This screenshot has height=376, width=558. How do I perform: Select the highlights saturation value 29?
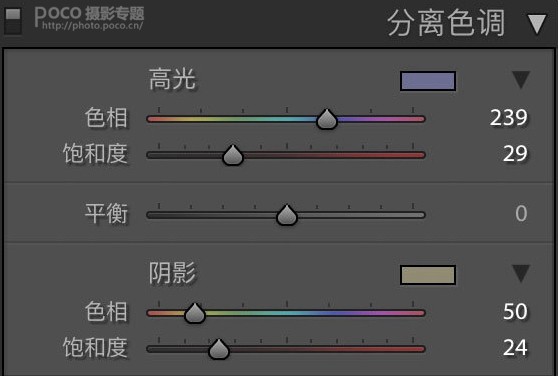tap(515, 154)
